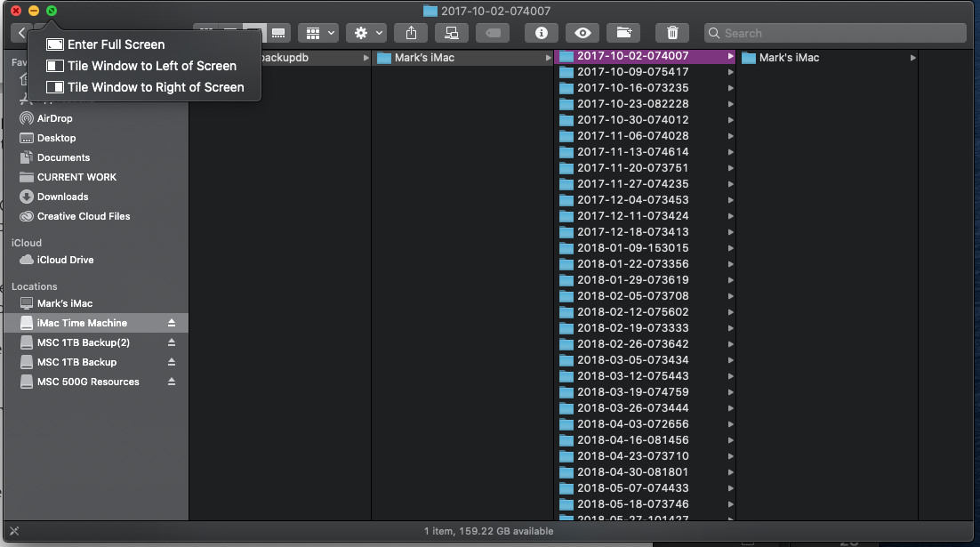Select Mark's iMac folder in second column
This screenshot has height=547, width=980.
point(462,58)
